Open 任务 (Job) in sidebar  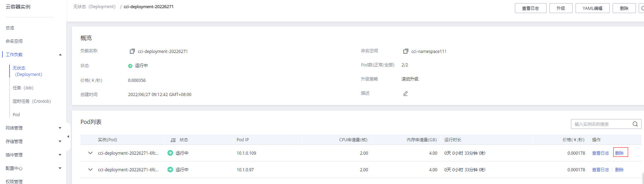click(23, 88)
